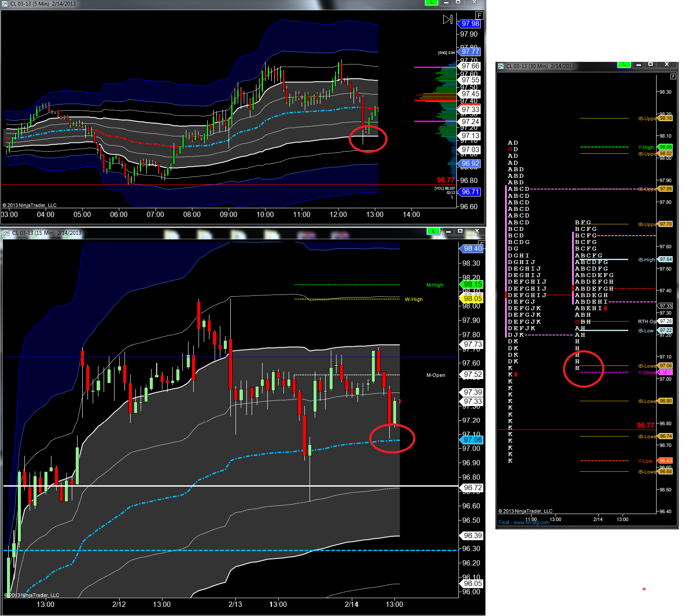Toggle the green L link button on 30 Min window
This screenshot has height=616, width=694.
tap(624, 64)
